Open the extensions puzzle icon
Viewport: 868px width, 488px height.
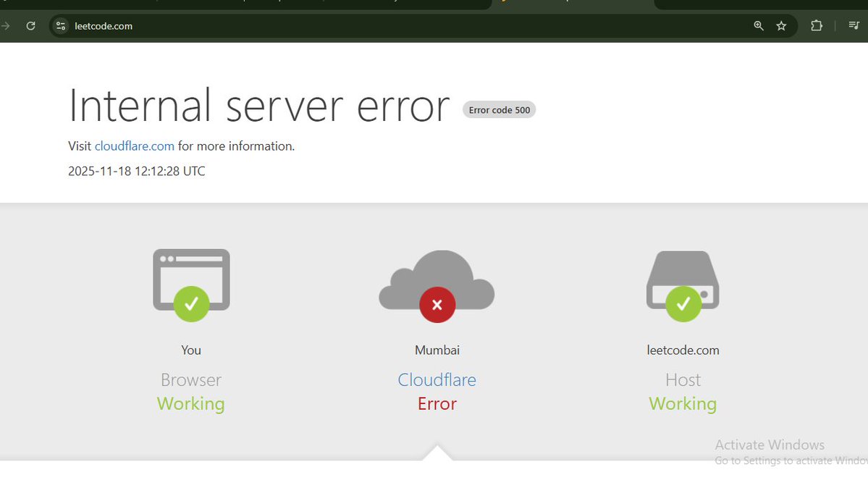coord(817,26)
